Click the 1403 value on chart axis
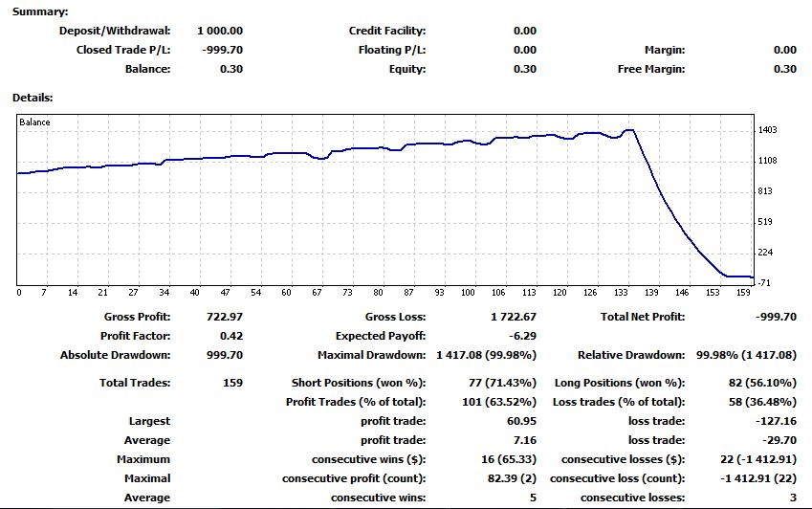This screenshot has width=812, height=509. [x=767, y=130]
